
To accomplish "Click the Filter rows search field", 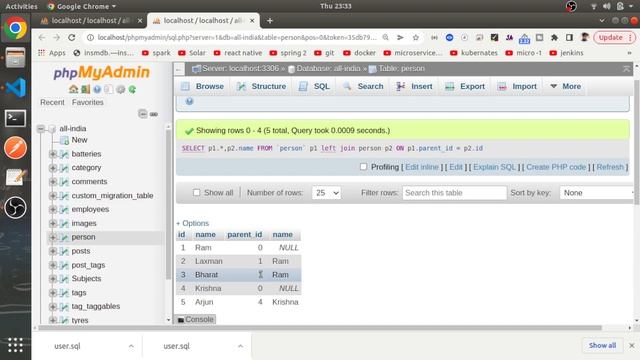I will [454, 193].
